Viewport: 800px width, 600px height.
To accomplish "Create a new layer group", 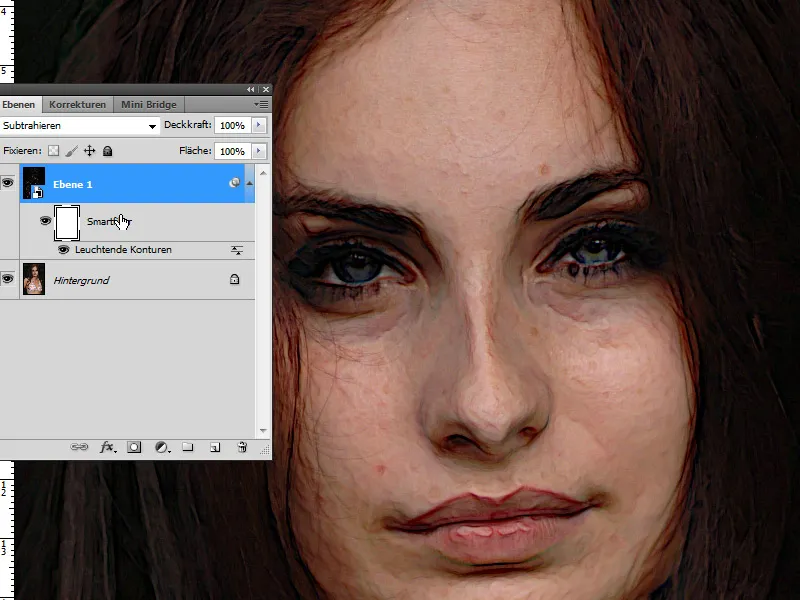I will tap(189, 447).
